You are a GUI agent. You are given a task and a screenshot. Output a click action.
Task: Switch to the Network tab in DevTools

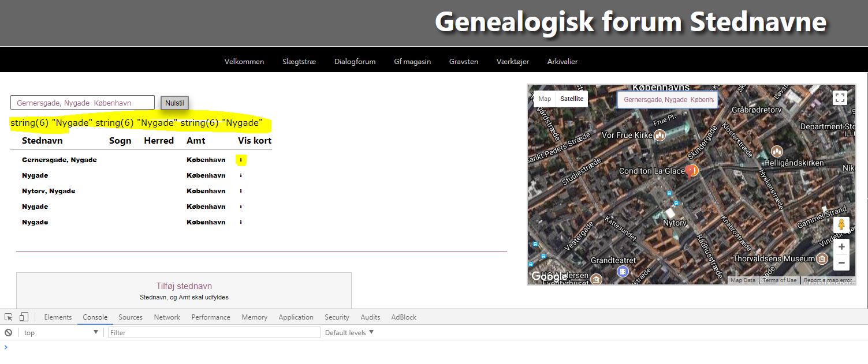point(167,317)
